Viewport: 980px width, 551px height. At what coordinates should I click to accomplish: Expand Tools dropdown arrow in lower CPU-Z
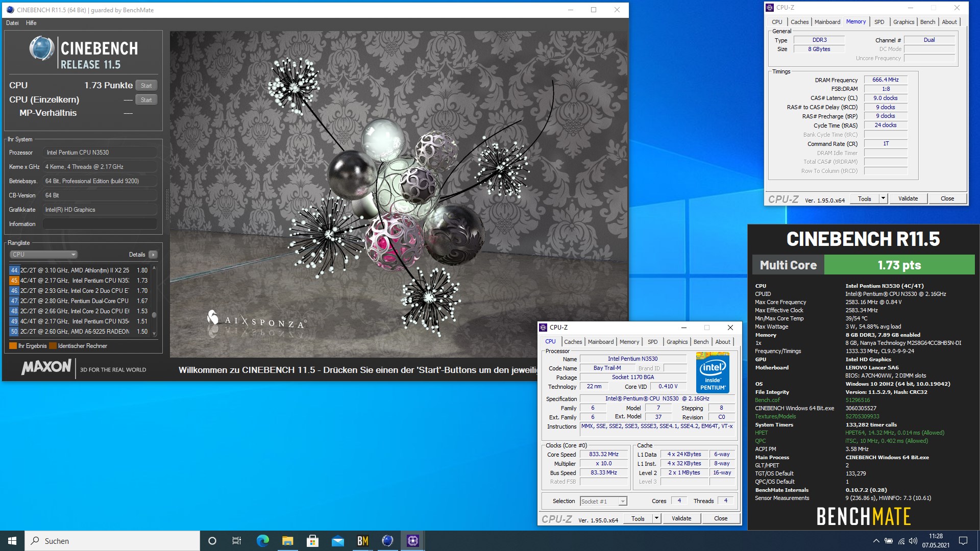pos(657,519)
